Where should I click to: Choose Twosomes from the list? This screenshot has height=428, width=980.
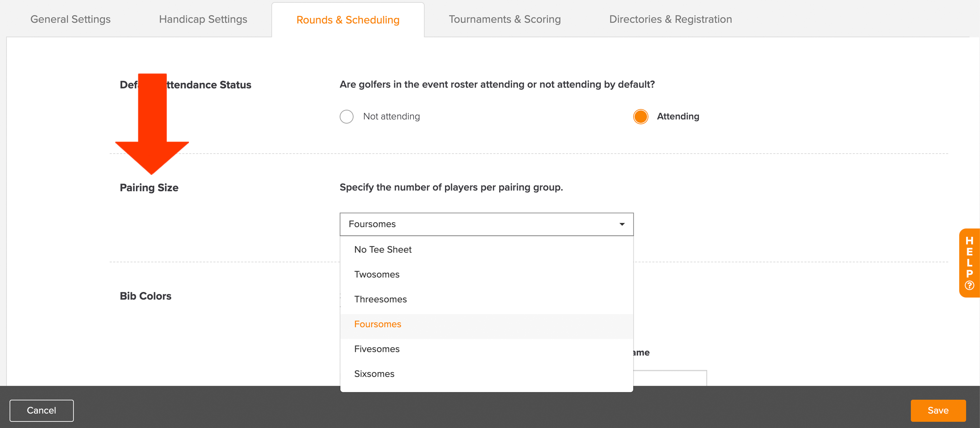[487, 274]
